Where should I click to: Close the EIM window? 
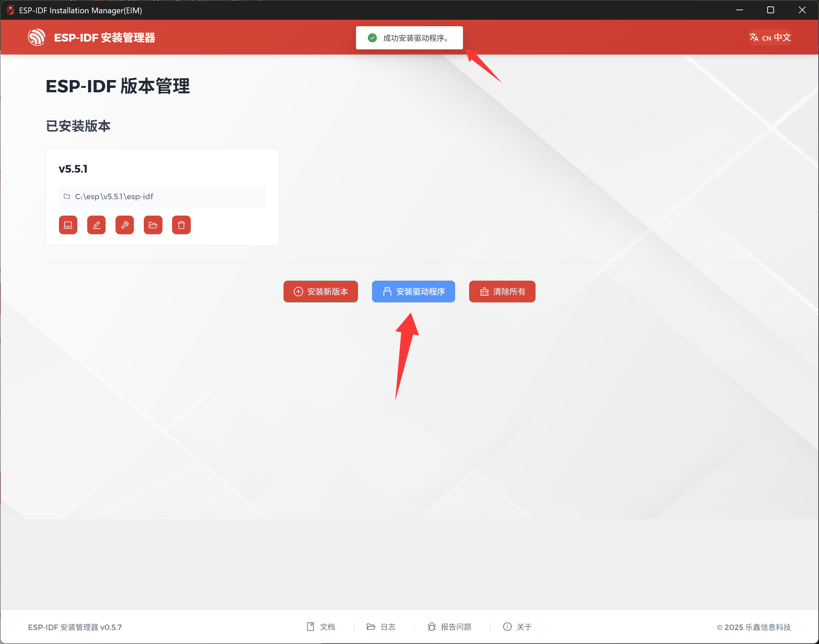pyautogui.click(x=802, y=10)
